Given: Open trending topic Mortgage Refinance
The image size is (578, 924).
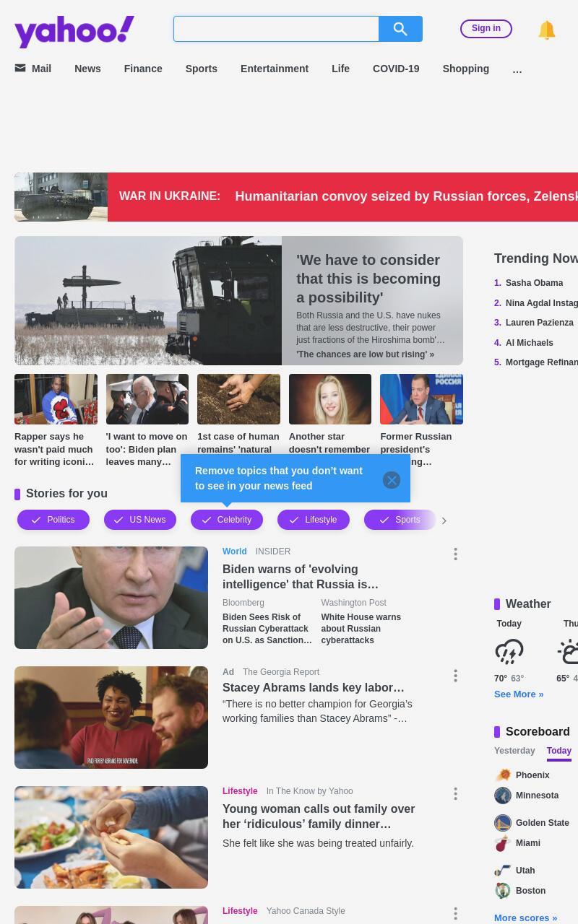Looking at the screenshot, I should [x=542, y=362].
